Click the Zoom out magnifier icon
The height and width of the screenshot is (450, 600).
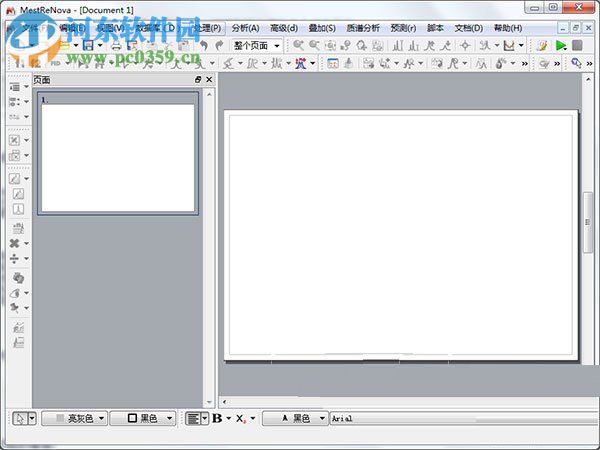point(314,46)
